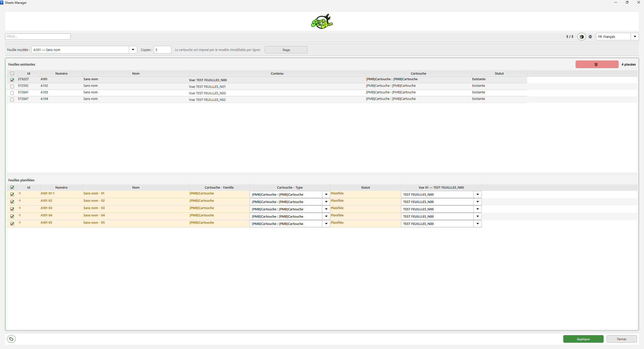Click the Contenu column header

277,73
